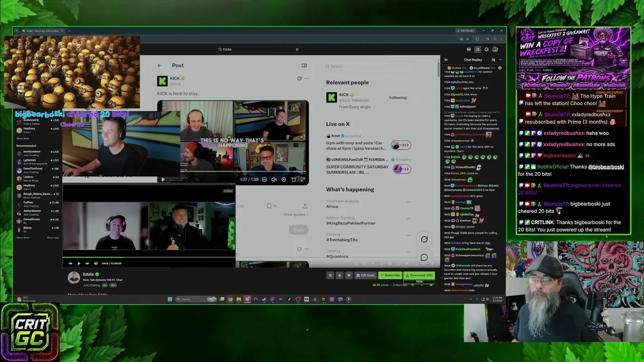Open Eddie's profile avatar below the video
The image size is (644, 362).
74,278
